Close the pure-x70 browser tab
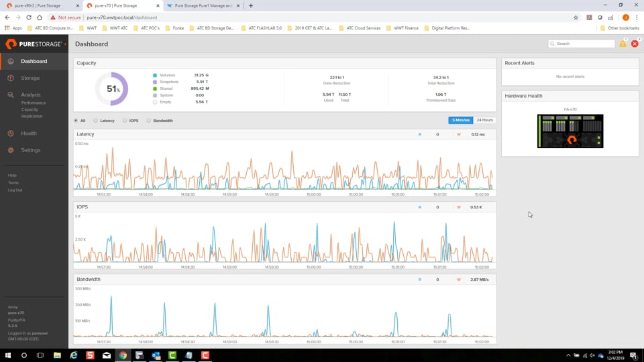Image resolution: width=644 pixels, height=362 pixels. [158, 6]
